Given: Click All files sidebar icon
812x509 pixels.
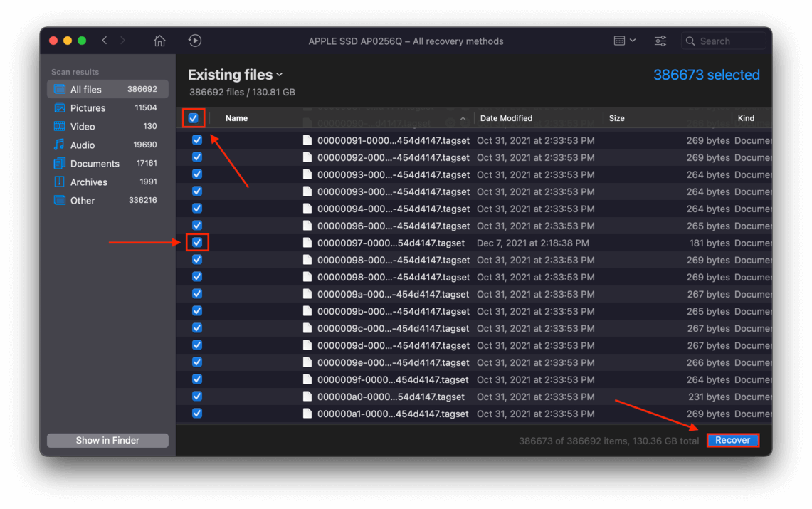Looking at the screenshot, I should coord(60,89).
